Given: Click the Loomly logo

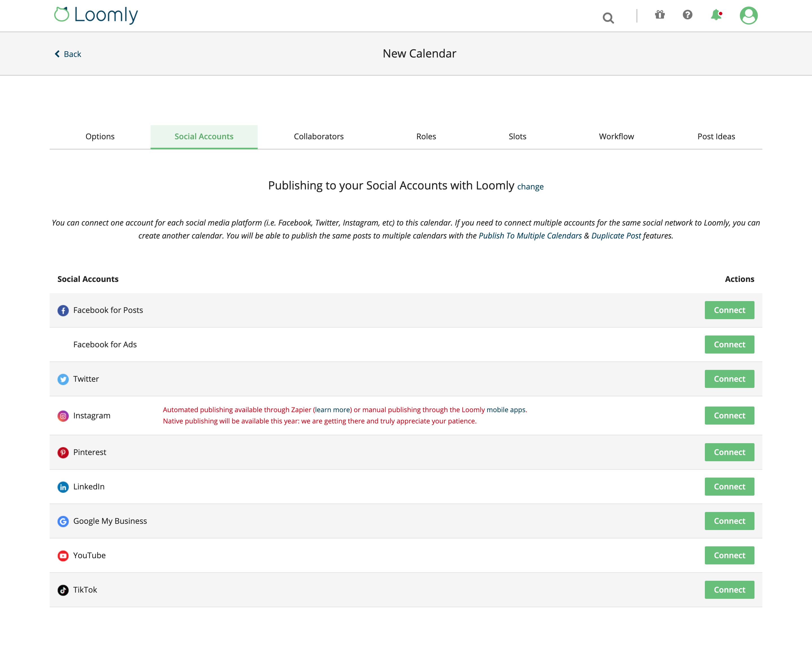Looking at the screenshot, I should click(96, 15).
